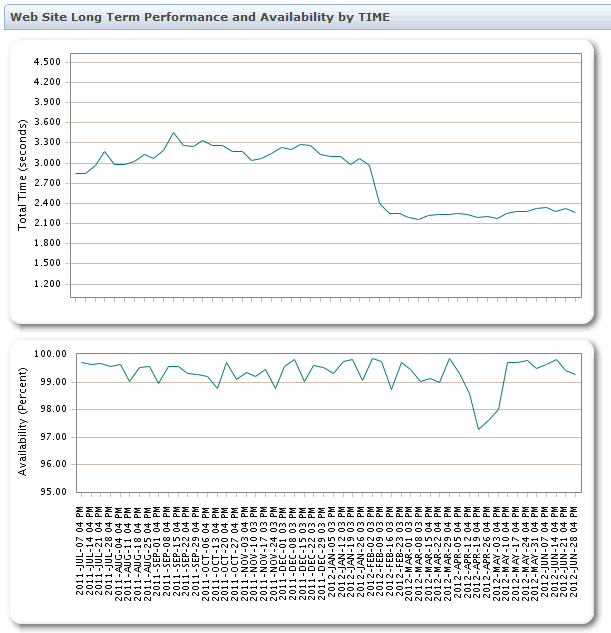The image size is (611, 633).
Task: Click the 4.500 value on Total Time axis
Action: click(47, 62)
